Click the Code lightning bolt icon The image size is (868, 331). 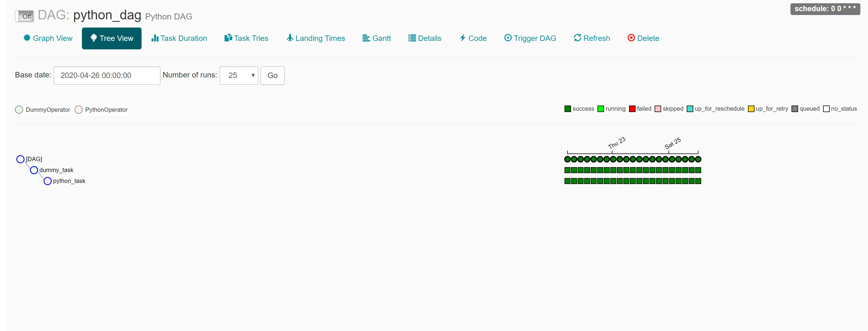click(463, 38)
